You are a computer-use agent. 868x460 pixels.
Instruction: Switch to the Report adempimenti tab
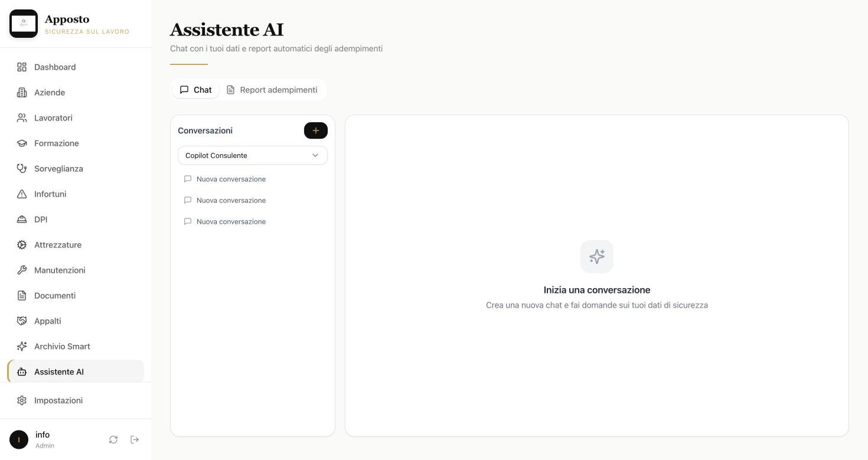[272, 90]
